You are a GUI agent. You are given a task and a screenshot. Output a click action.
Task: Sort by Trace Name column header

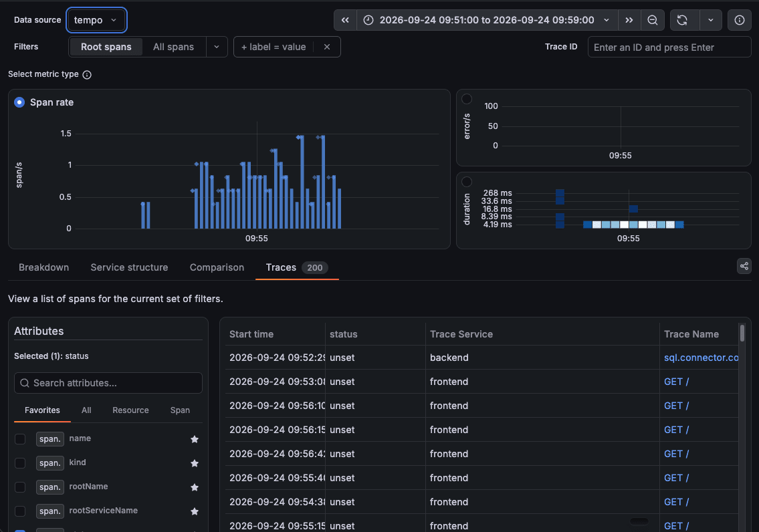691,334
